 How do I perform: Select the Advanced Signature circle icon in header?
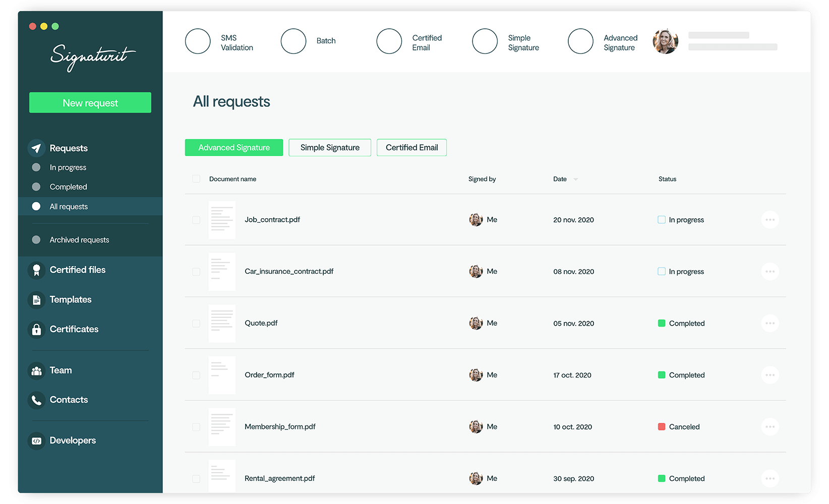pyautogui.click(x=581, y=41)
